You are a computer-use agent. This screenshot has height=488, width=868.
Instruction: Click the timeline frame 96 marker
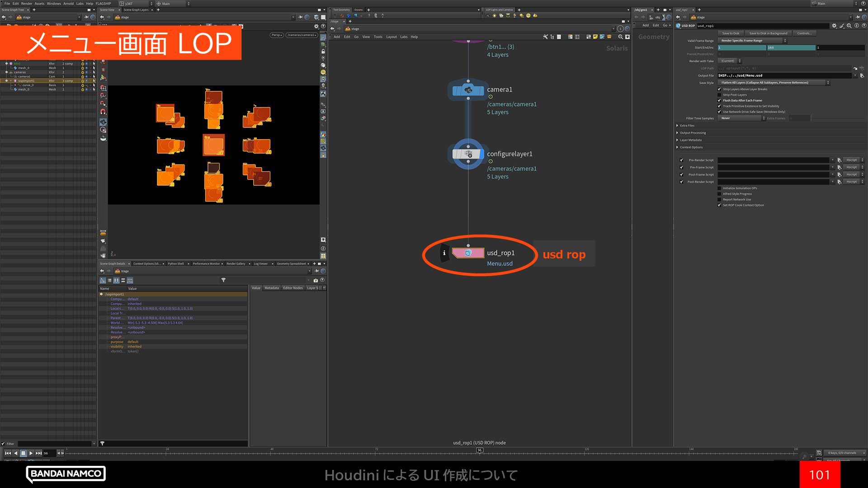pos(480,450)
